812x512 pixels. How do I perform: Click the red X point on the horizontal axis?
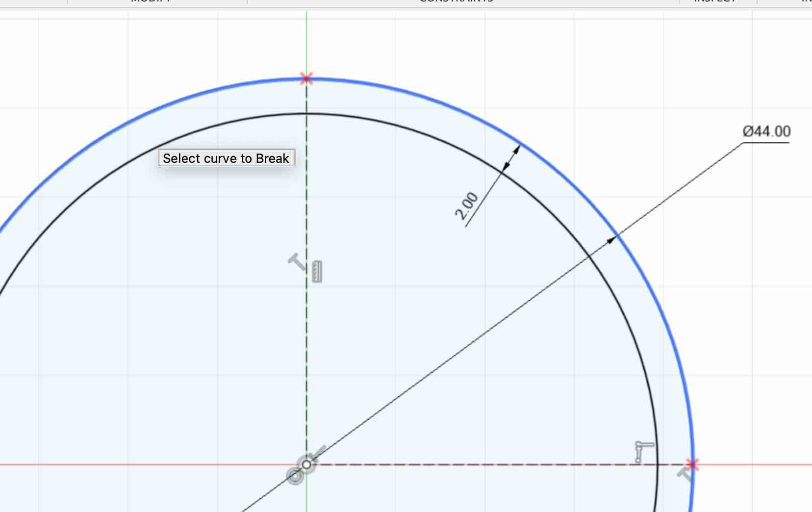pyautogui.click(x=692, y=464)
